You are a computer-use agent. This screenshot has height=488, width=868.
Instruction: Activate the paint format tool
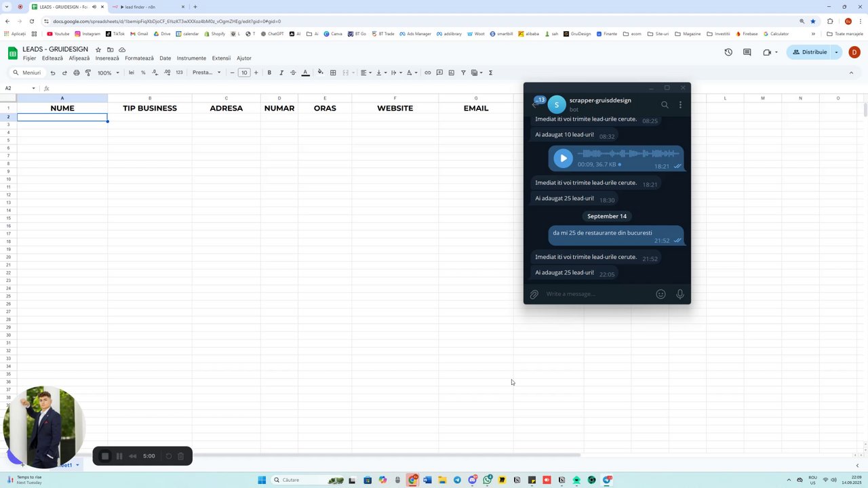click(87, 73)
